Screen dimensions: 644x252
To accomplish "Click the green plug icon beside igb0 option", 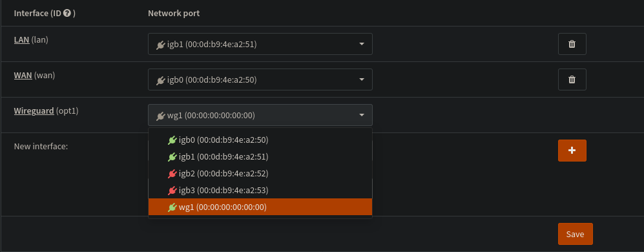I will (172, 140).
